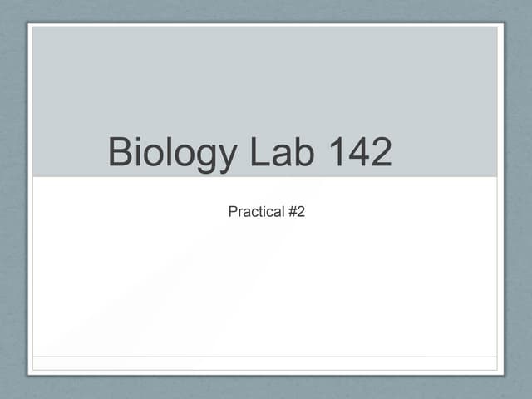
Task: Click the capital "P" of Practical
Action: 233,212
